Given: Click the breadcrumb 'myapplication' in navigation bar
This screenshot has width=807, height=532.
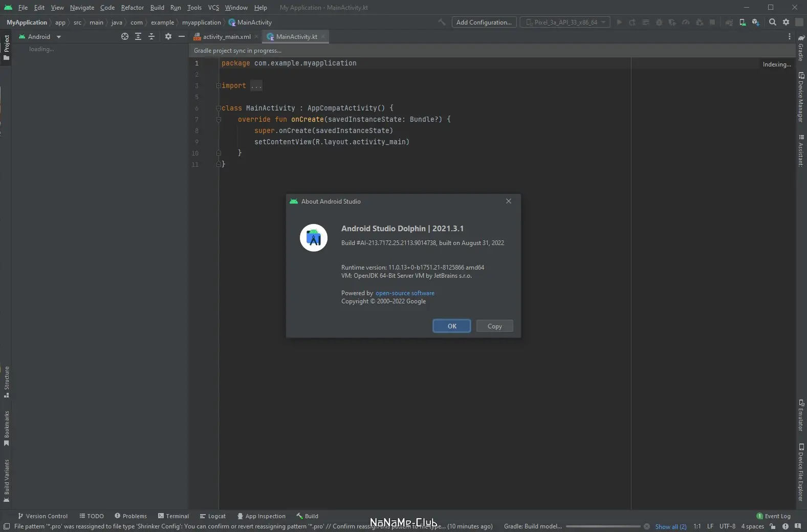Looking at the screenshot, I should pos(202,23).
